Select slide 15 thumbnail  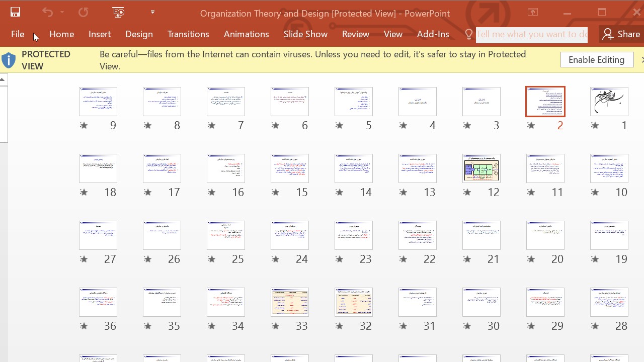[290, 168]
